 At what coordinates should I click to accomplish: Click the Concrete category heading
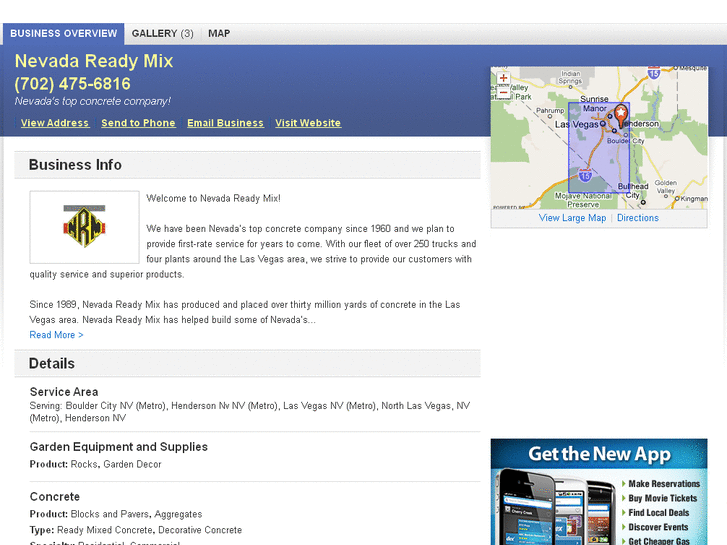(x=55, y=497)
